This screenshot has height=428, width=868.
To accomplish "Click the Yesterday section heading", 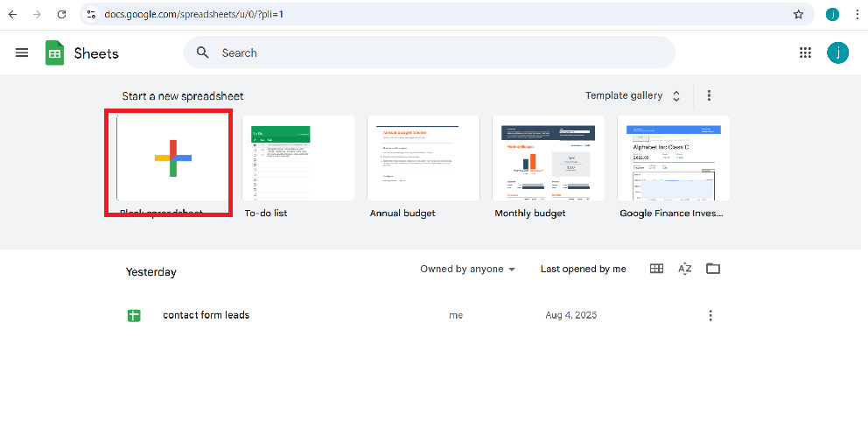I will coord(151,272).
